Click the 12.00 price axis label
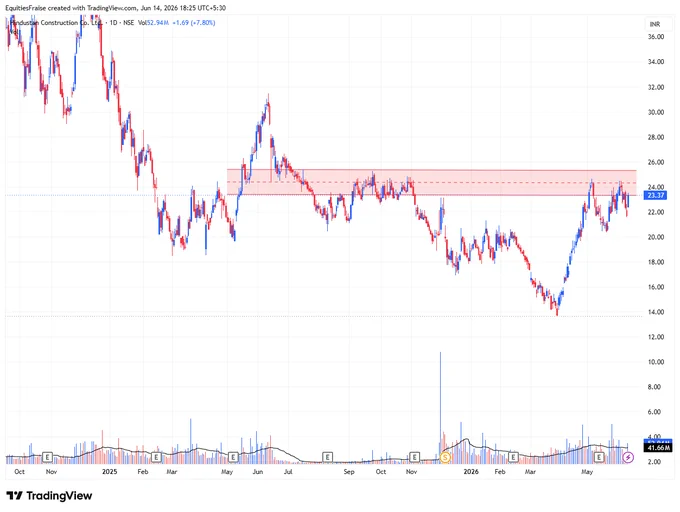 tap(656, 337)
